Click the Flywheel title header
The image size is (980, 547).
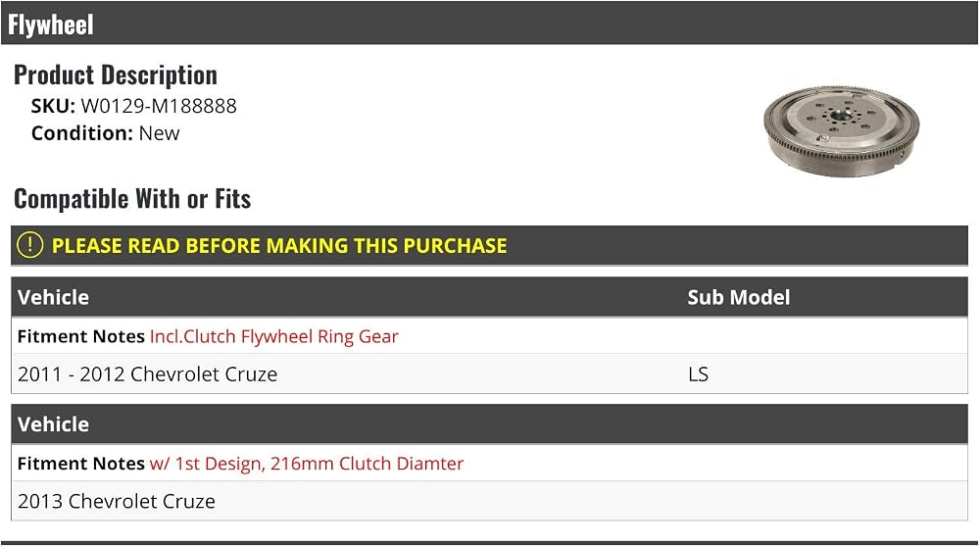click(x=51, y=25)
